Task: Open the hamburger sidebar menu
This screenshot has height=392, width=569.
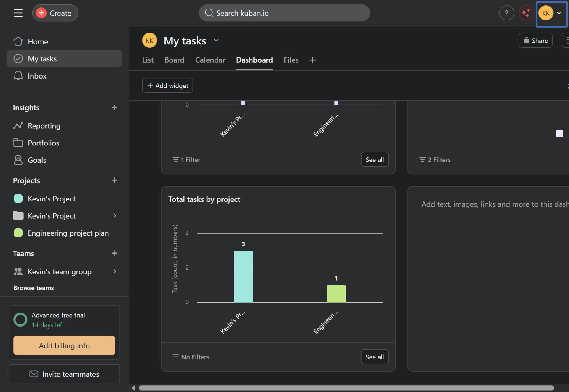Action: (x=18, y=13)
